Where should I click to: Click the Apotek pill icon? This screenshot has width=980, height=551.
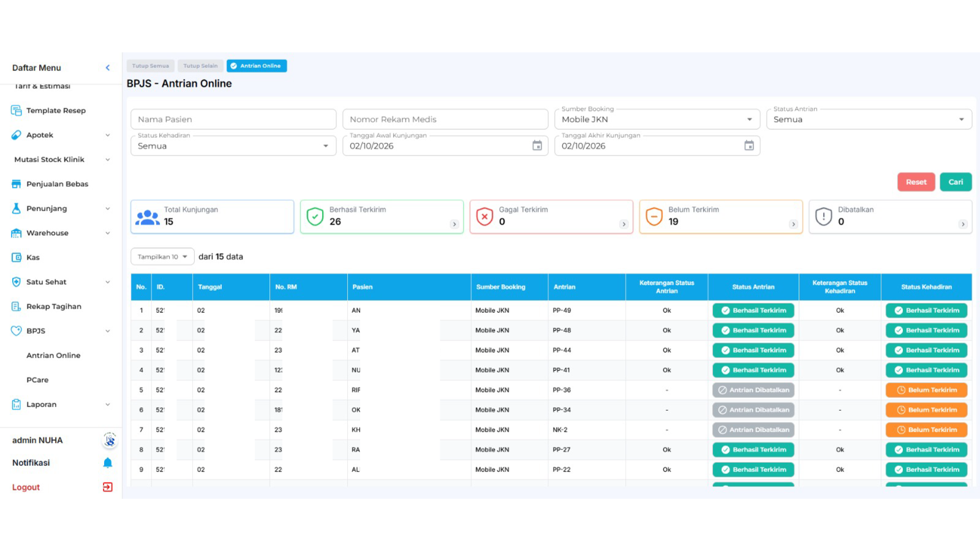[x=17, y=135]
